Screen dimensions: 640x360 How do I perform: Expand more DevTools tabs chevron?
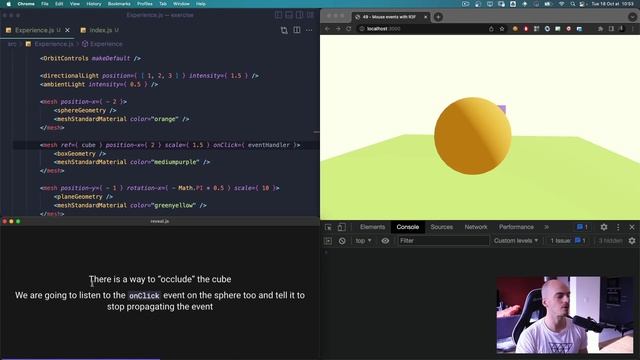(546, 227)
